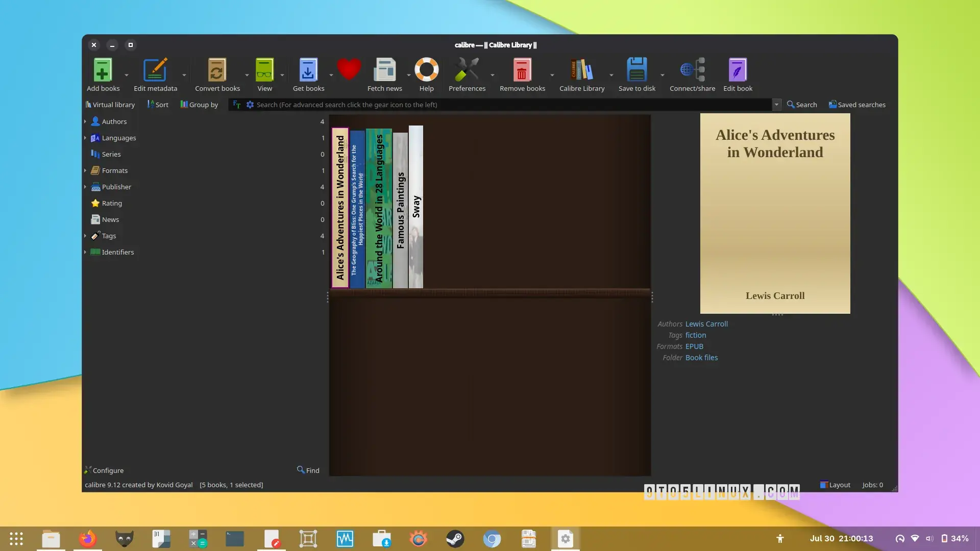The height and width of the screenshot is (551, 980).
Task: Open the app grid in the taskbar
Action: point(16,539)
